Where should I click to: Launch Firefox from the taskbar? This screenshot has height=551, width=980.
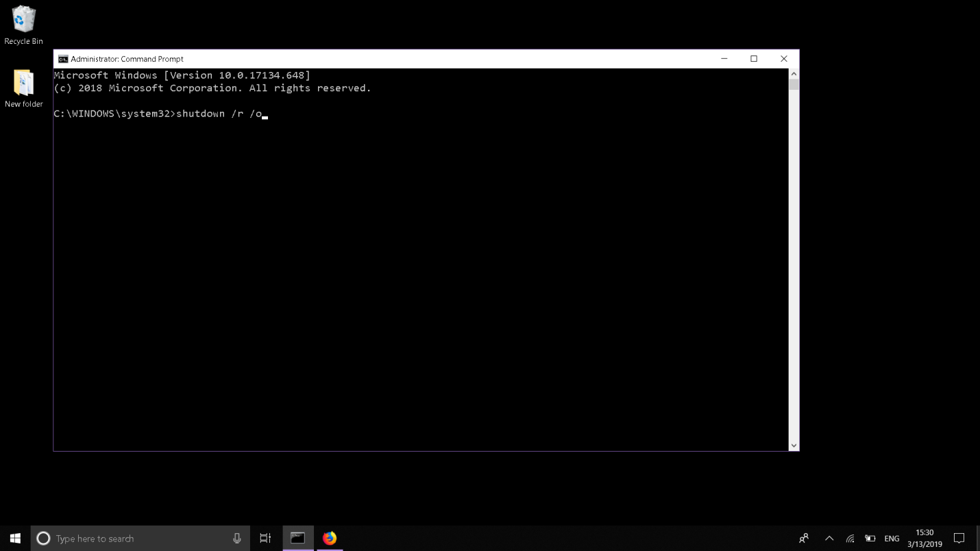(330, 538)
